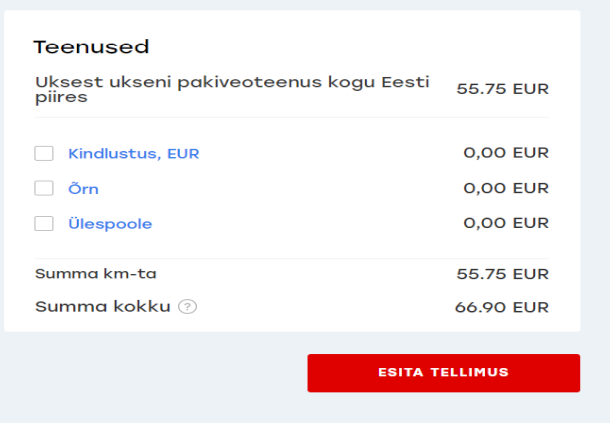Click the Summa km-ta amount value

(x=502, y=274)
